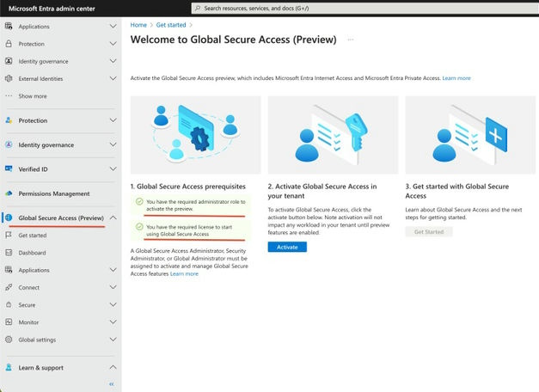Image resolution: width=539 pixels, height=392 pixels.
Task: Collapse the sidebar with double-chevron icon
Action: (112, 384)
